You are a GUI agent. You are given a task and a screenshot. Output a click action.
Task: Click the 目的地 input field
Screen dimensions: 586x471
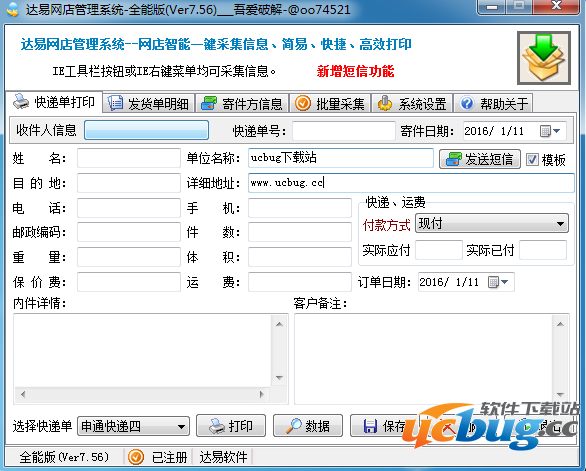(x=129, y=183)
